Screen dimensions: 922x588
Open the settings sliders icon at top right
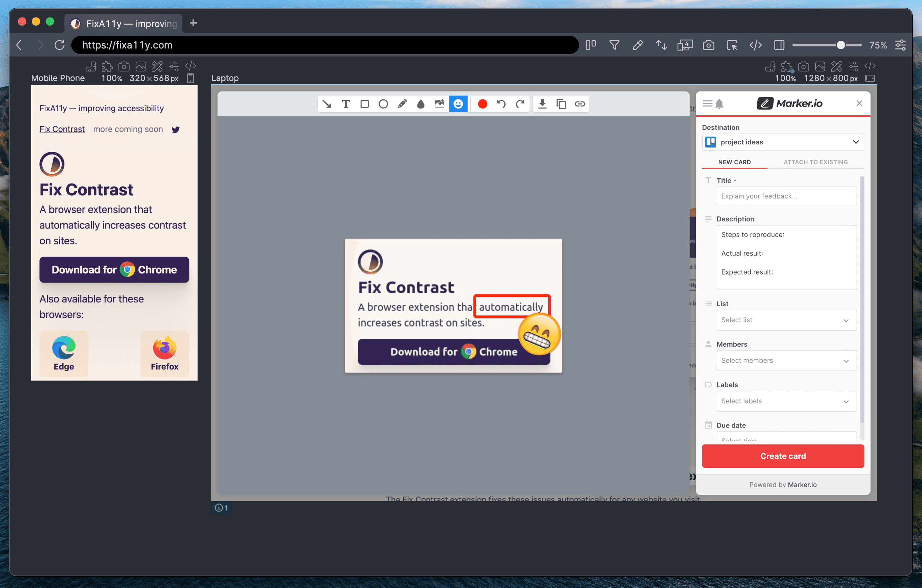pyautogui.click(x=901, y=45)
